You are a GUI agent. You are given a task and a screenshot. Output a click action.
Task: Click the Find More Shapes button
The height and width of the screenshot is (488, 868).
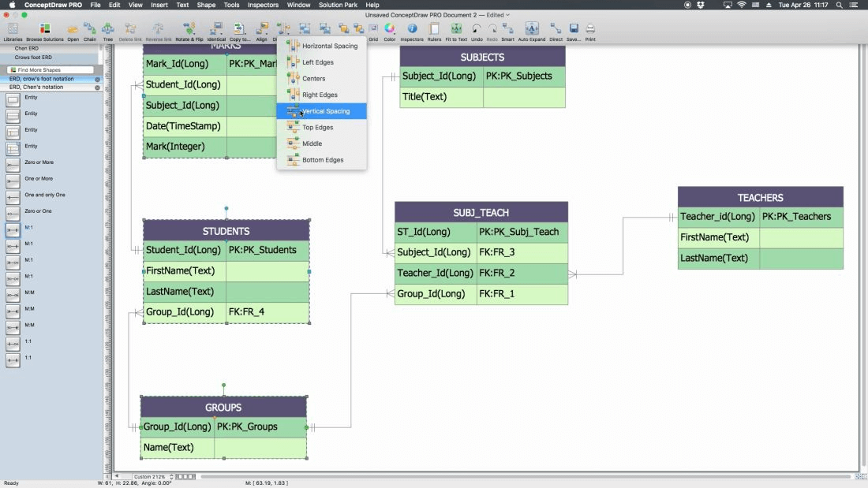point(51,70)
